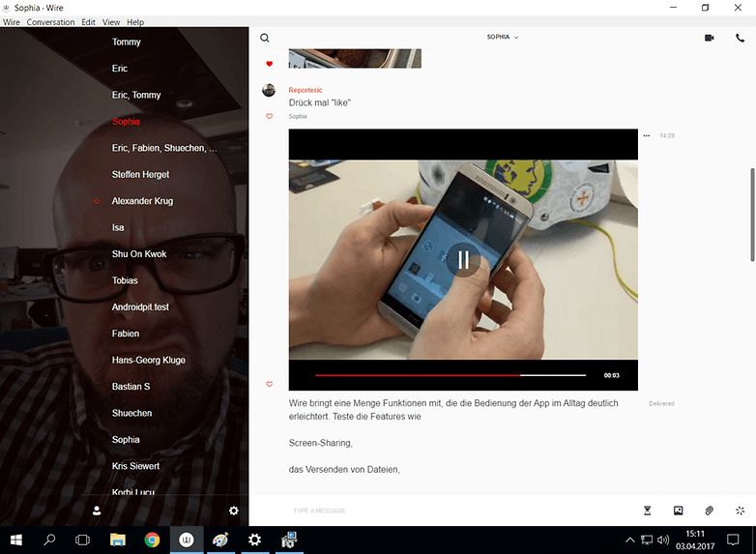Open Chrome from the taskbar
Screen dimensions: 756x554
pos(152,540)
